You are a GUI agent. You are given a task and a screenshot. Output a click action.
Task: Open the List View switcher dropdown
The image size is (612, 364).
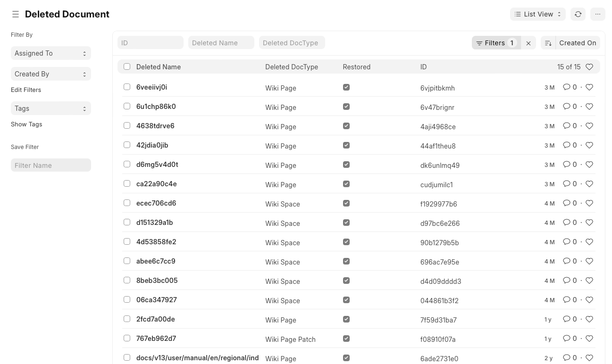click(538, 14)
